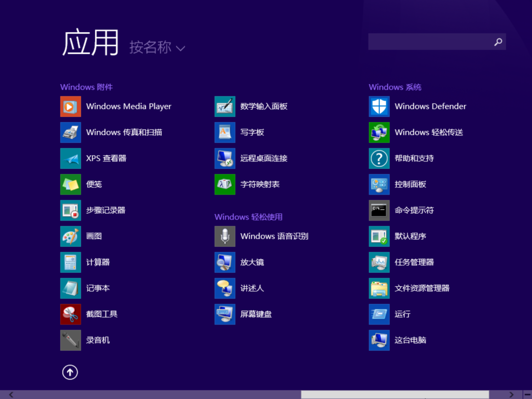Image resolution: width=532 pixels, height=399 pixels.
Task: Click the scrollbar left arrow
Action: 11,395
